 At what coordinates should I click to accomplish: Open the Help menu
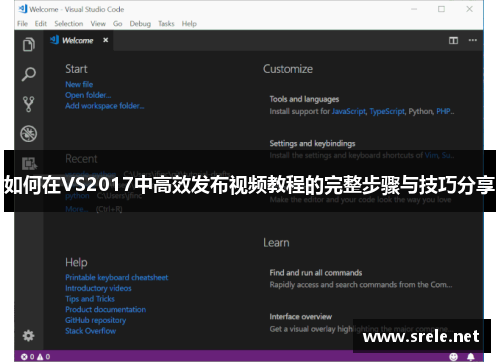(x=189, y=24)
